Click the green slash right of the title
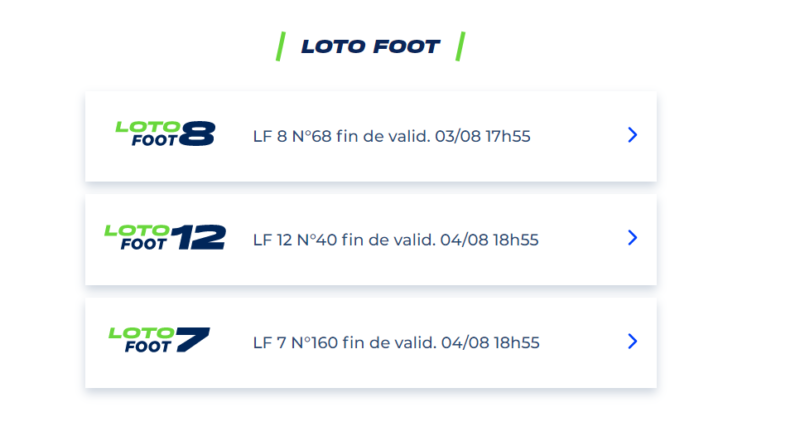Screen dimensions: 800x422 (460, 45)
